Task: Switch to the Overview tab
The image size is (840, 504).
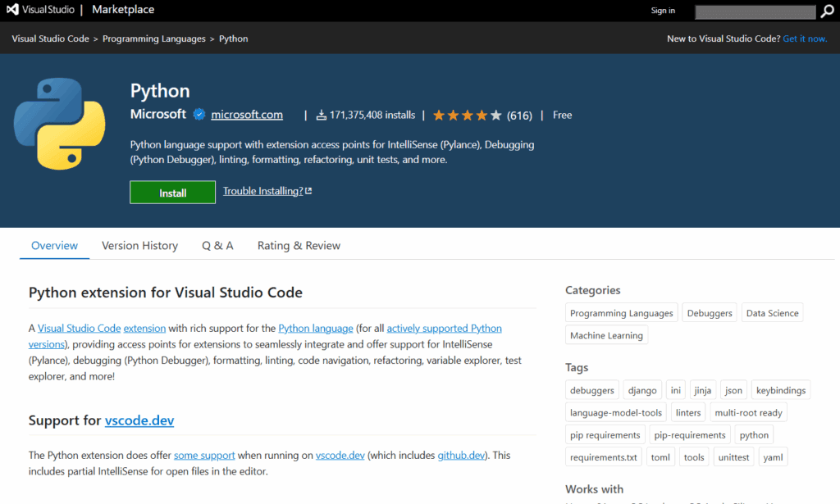Action: pyautogui.click(x=54, y=246)
